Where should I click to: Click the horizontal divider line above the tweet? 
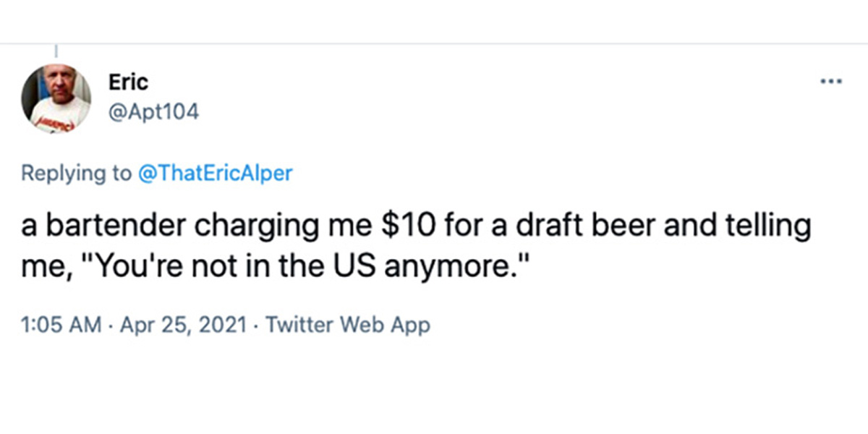(x=434, y=44)
